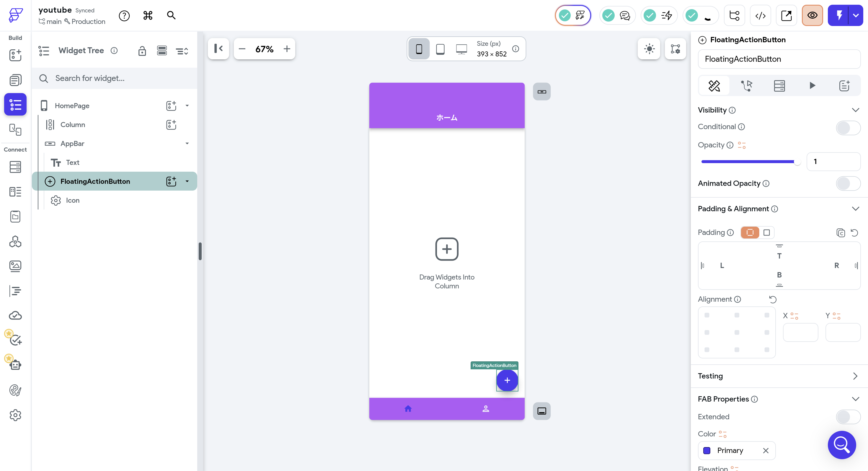Screen dimensions: 868x471
Task: Open the Firestore database icon in sidebar
Action: (15, 167)
